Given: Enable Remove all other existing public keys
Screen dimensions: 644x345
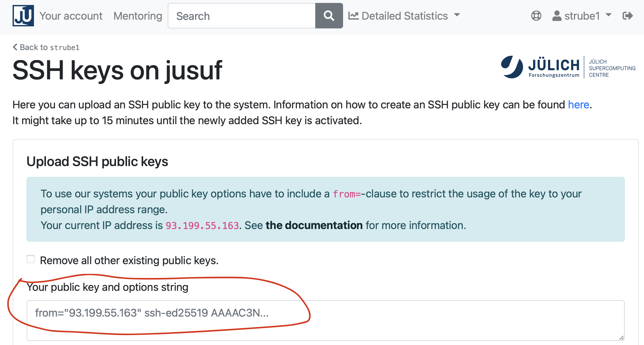Looking at the screenshot, I should pyautogui.click(x=31, y=259).
